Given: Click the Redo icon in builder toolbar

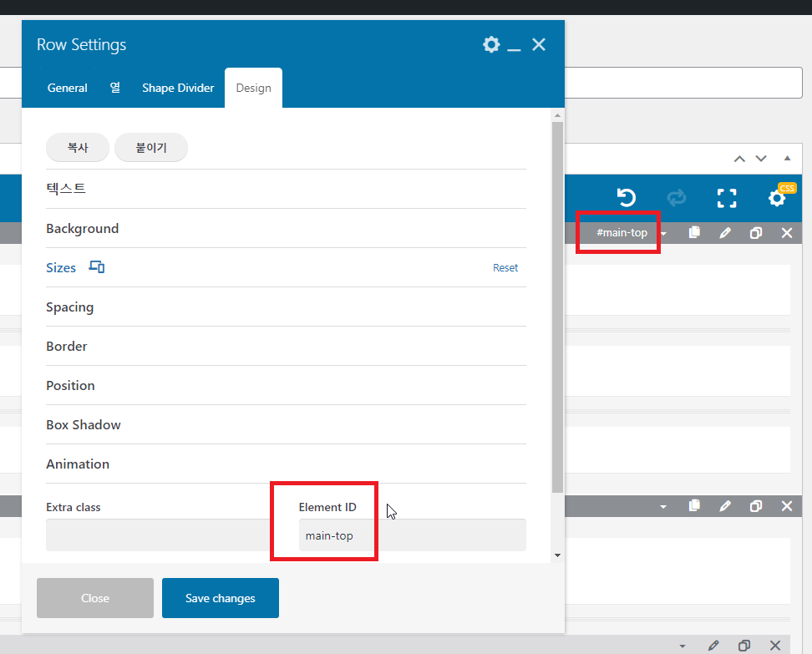Looking at the screenshot, I should pos(677,198).
